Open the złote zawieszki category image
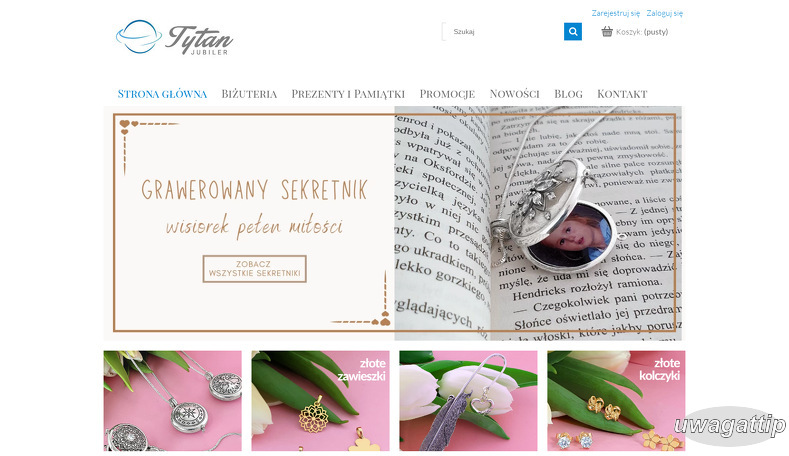The height and width of the screenshot is (456, 789). tap(321, 401)
